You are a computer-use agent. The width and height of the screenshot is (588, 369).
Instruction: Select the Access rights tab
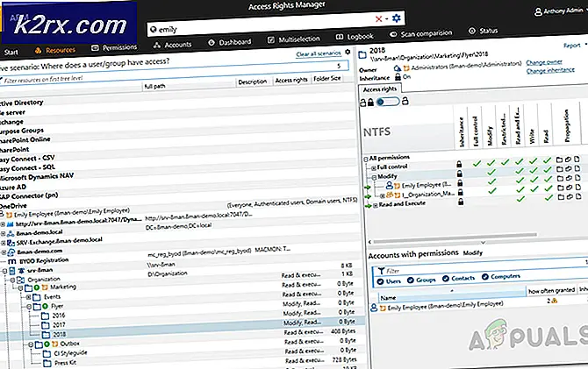point(380,89)
